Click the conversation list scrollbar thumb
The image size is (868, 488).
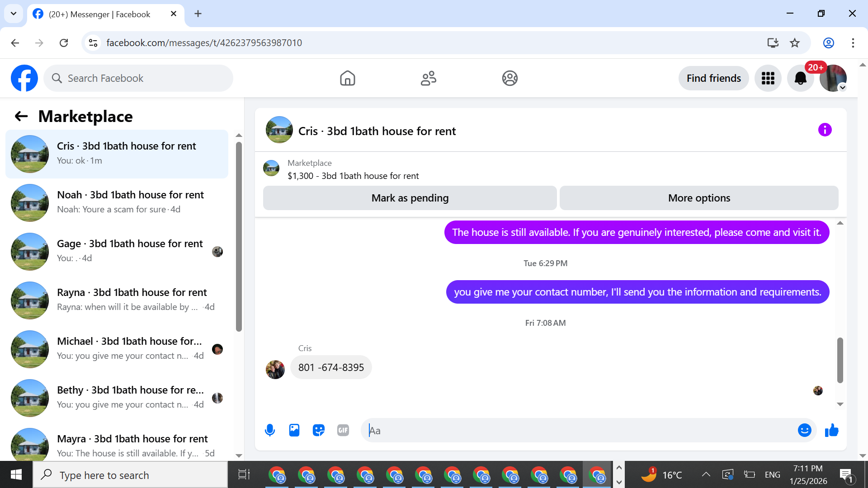point(239,236)
